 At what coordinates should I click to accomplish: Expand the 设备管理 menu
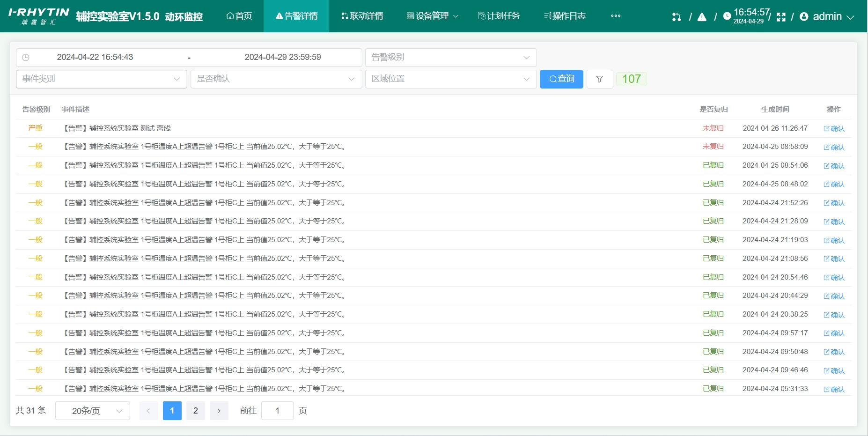coord(432,16)
